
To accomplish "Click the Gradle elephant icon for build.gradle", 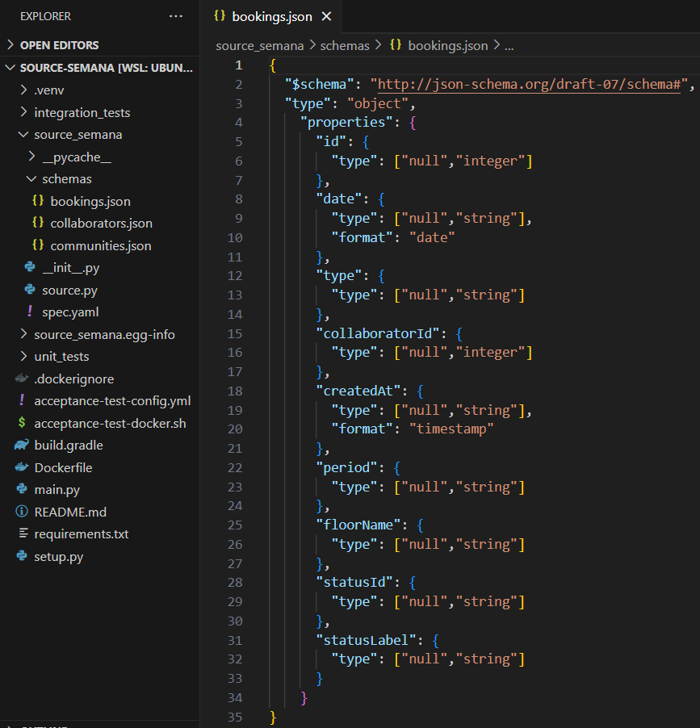I will pos(22,445).
